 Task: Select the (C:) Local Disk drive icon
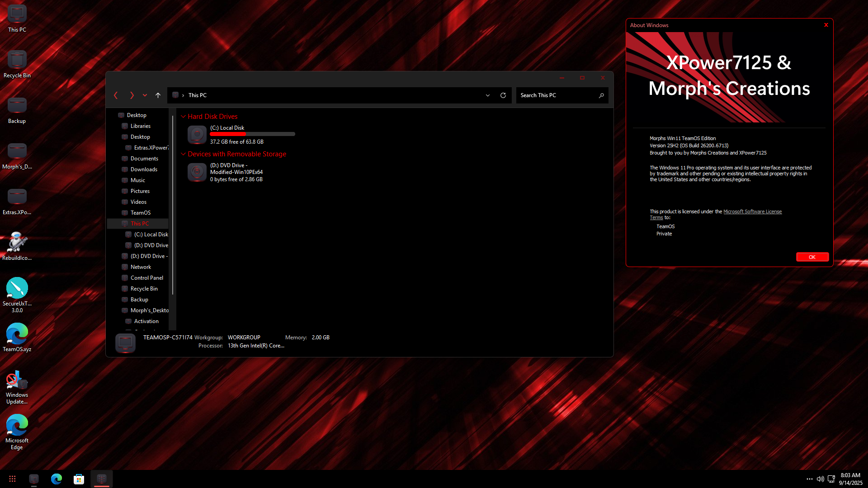[197, 135]
